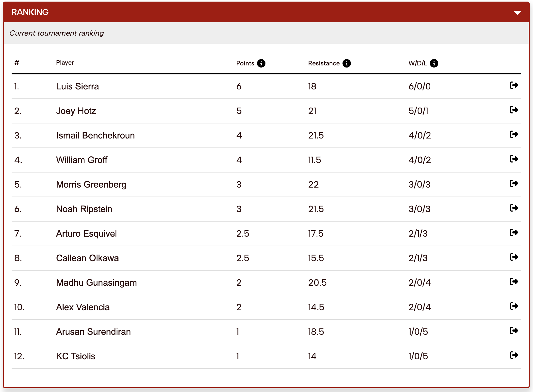Click the RANKING header title
533x392 pixels.
(30, 12)
